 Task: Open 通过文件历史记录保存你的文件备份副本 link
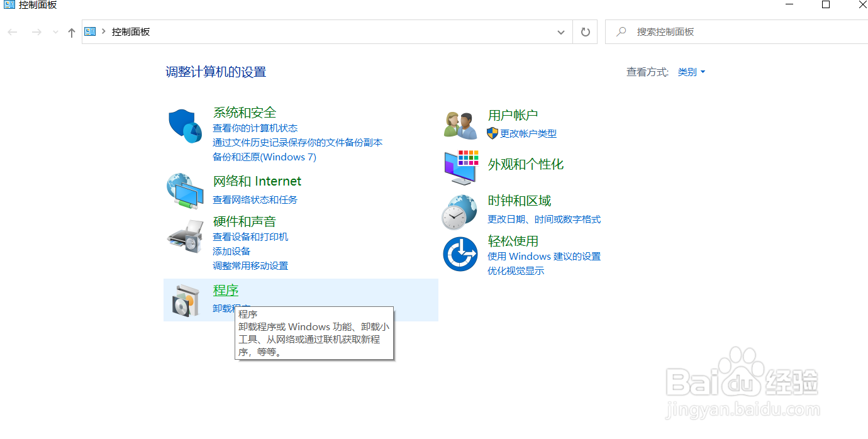coord(298,142)
